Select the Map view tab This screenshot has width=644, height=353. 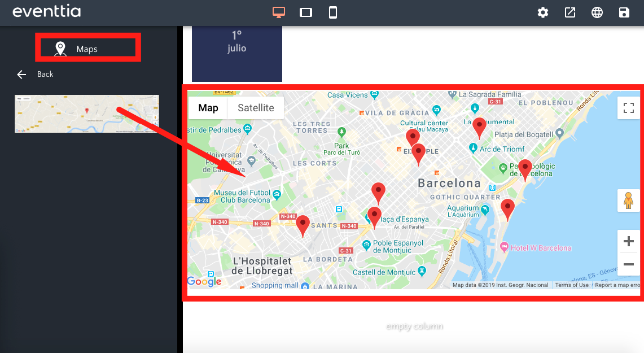(208, 108)
